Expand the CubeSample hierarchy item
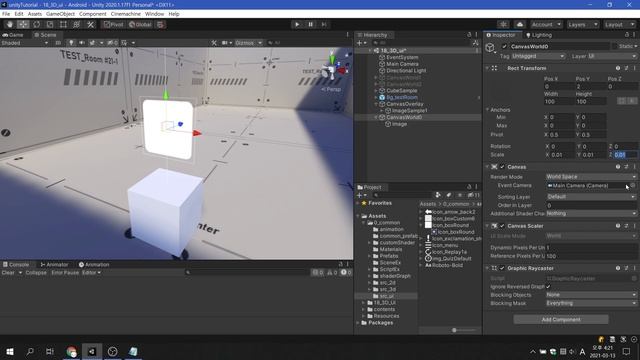Screen dimensions: 640x360 pyautogui.click(x=376, y=91)
